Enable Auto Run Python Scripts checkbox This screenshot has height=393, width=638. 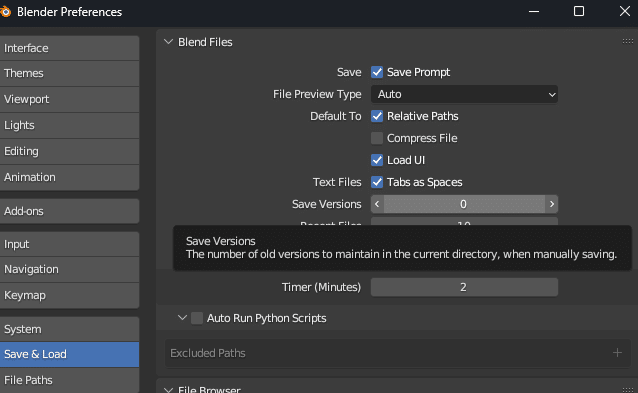(197, 318)
